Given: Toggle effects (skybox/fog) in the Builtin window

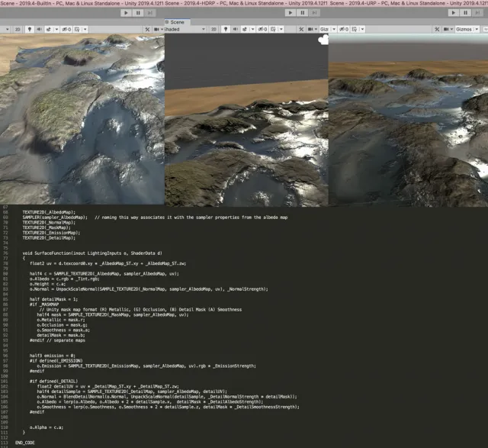Looking at the screenshot, I should pos(49,29).
